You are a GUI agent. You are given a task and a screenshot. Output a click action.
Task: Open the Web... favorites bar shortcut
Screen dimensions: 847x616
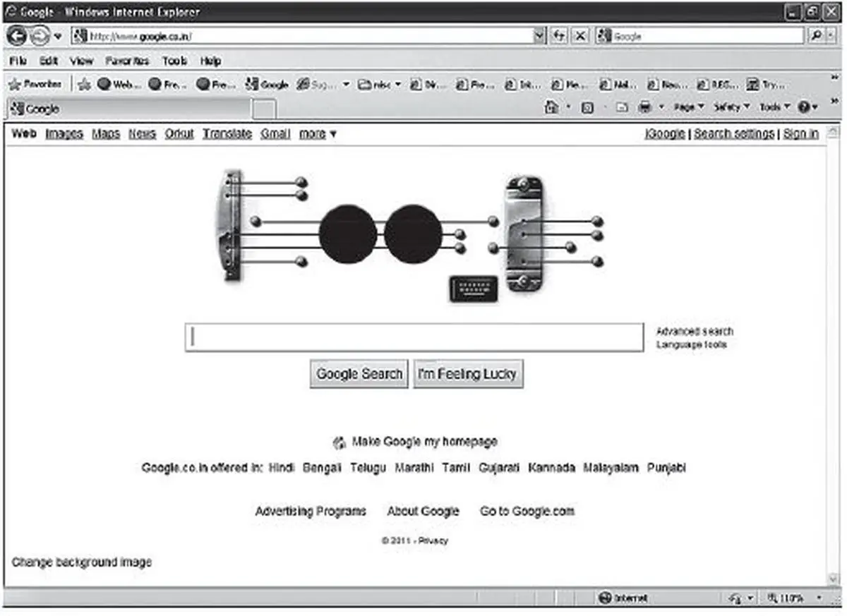119,85
